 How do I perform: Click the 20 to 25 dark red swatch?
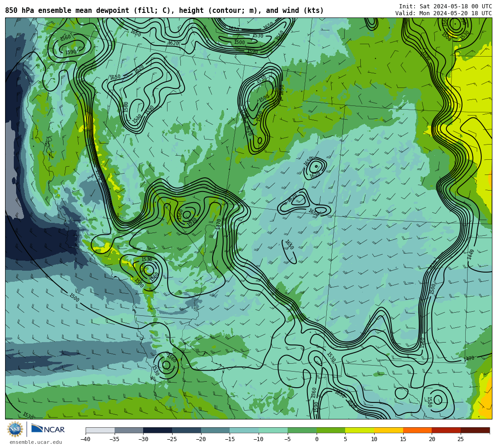tap(446, 430)
